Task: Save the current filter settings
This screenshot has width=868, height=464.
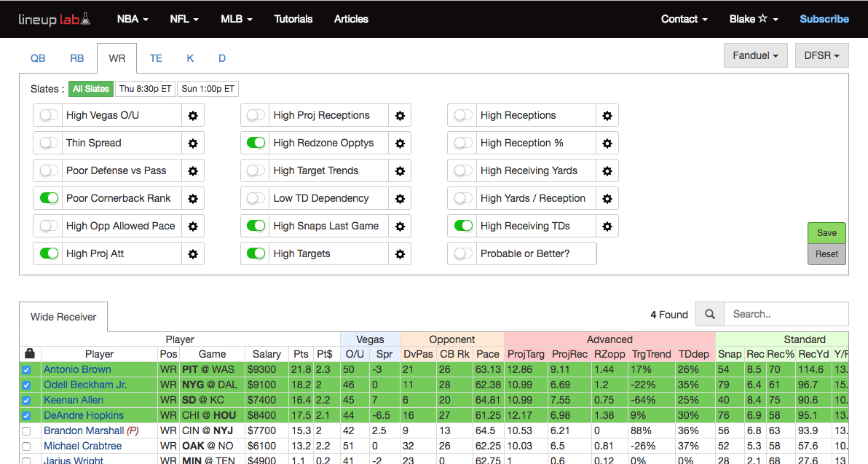Action: [826, 233]
